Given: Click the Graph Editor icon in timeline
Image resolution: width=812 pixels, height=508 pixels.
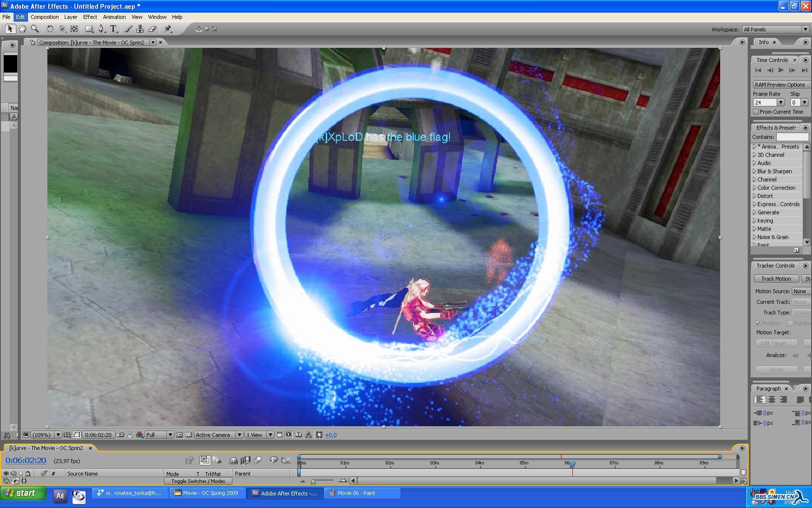Looking at the screenshot, I should click(286, 461).
